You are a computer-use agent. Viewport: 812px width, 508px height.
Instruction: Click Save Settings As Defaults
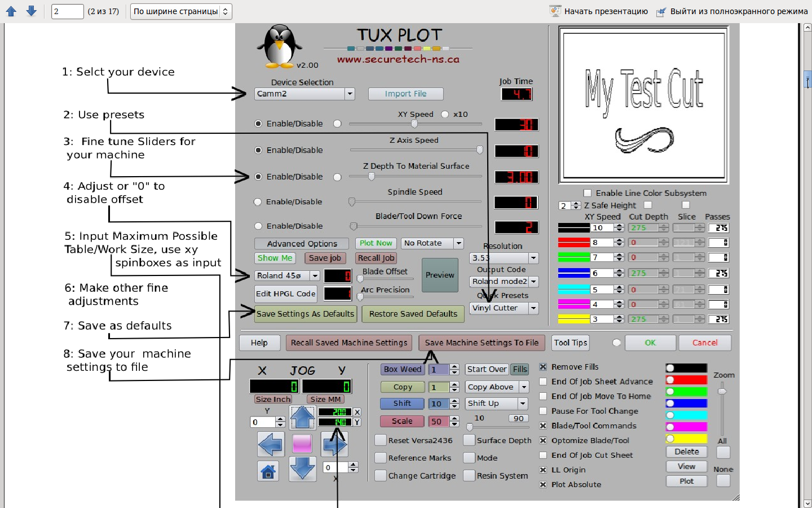pyautogui.click(x=306, y=314)
